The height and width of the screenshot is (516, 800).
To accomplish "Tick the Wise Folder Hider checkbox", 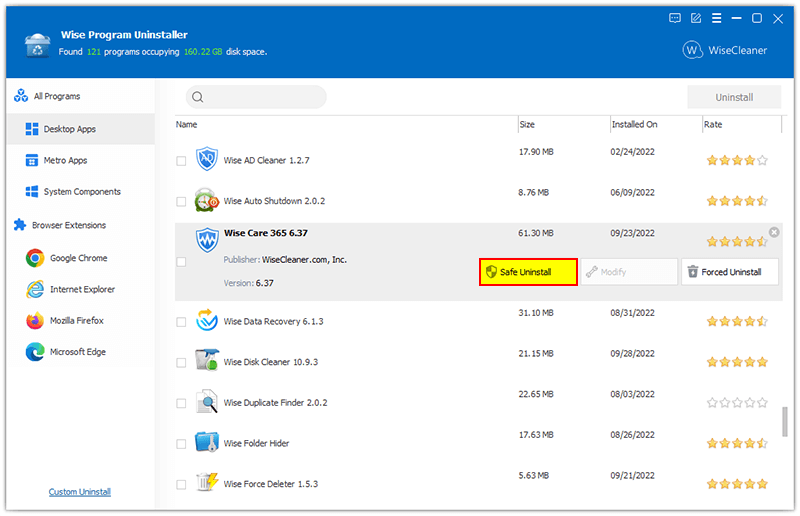I will 181,444.
